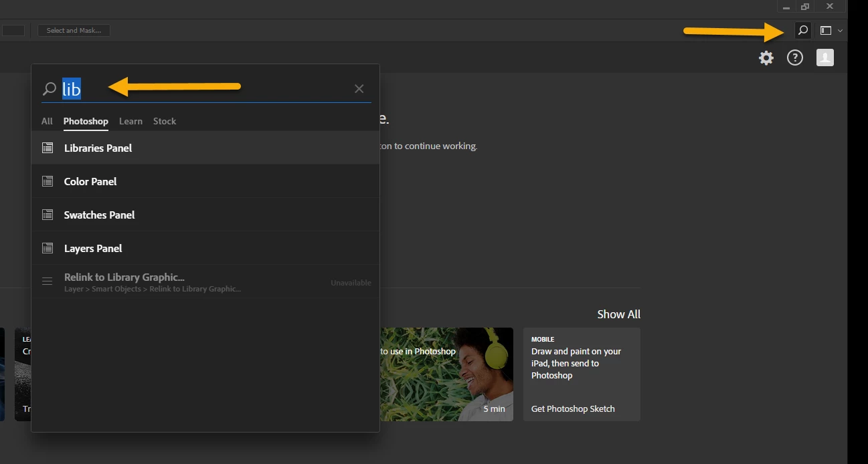Open the headphones tutorial thumbnail
The width and height of the screenshot is (868, 464).
[446, 374]
